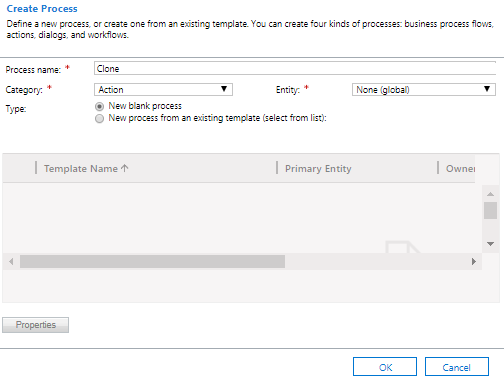The height and width of the screenshot is (377, 504).
Task: Click the vertical scrollbar thumb
Action: 490,210
